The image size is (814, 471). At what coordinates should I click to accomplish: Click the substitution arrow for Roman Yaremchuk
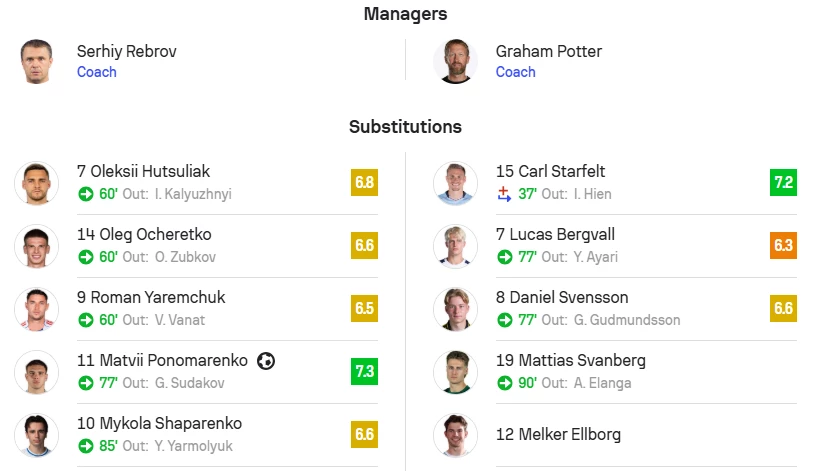[85, 320]
